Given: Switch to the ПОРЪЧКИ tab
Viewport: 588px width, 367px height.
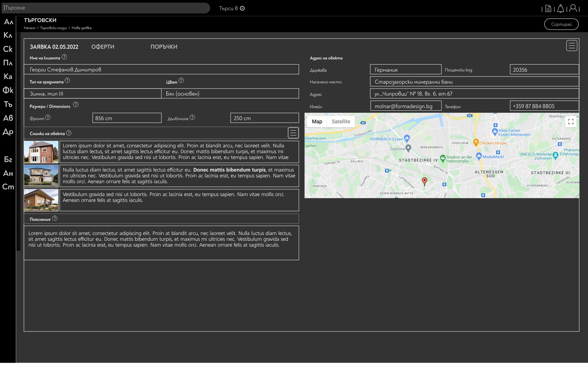Looking at the screenshot, I should coord(164,47).
